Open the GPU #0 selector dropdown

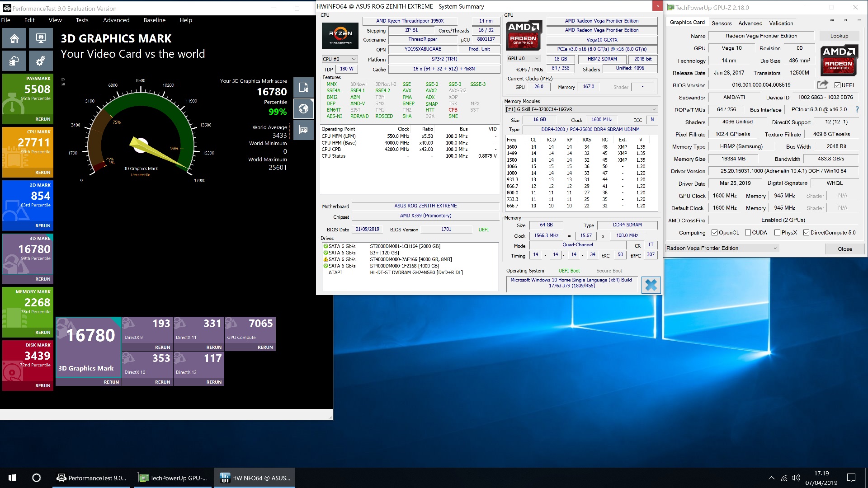[523, 58]
